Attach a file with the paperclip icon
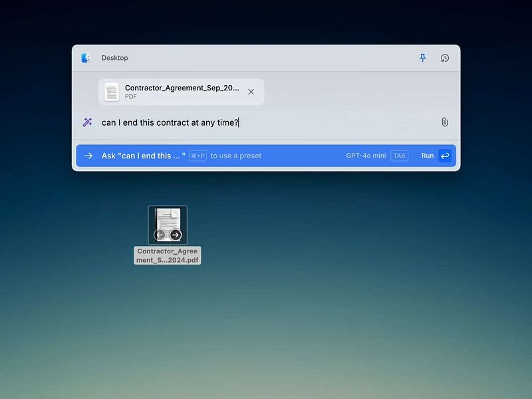This screenshot has height=399, width=532. tap(445, 122)
